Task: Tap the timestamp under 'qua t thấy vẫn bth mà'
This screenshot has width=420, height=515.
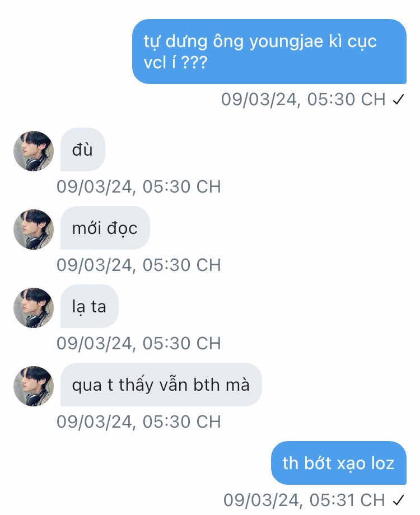Action: tap(139, 422)
